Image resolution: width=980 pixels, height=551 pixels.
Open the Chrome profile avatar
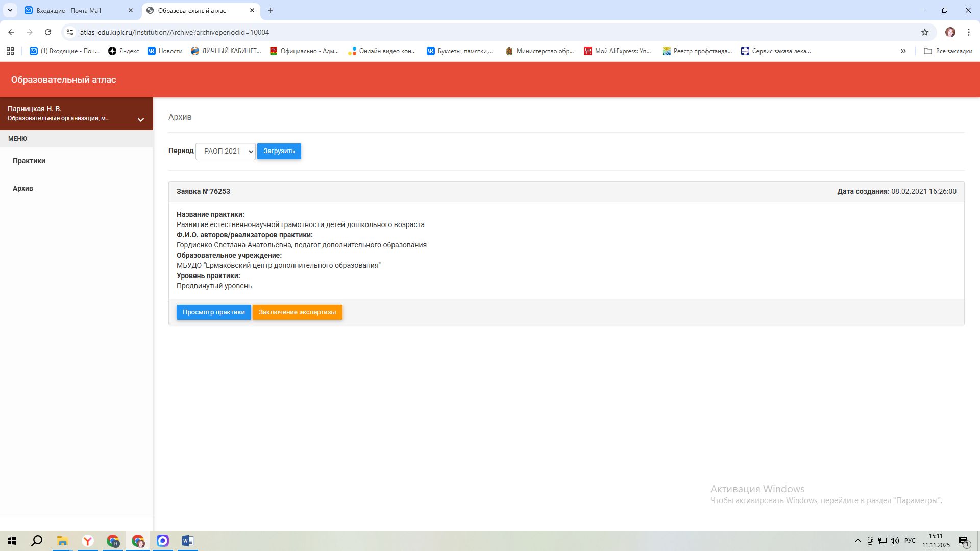coord(950,32)
